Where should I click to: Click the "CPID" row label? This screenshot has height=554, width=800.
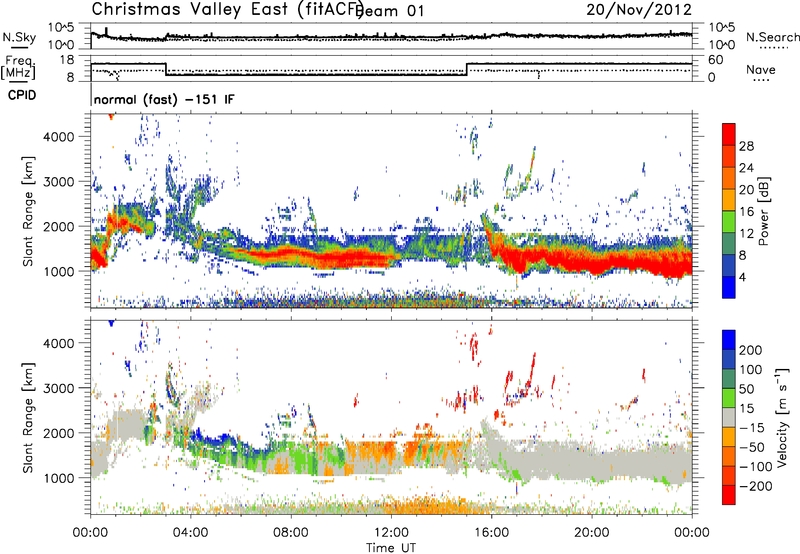[22, 95]
